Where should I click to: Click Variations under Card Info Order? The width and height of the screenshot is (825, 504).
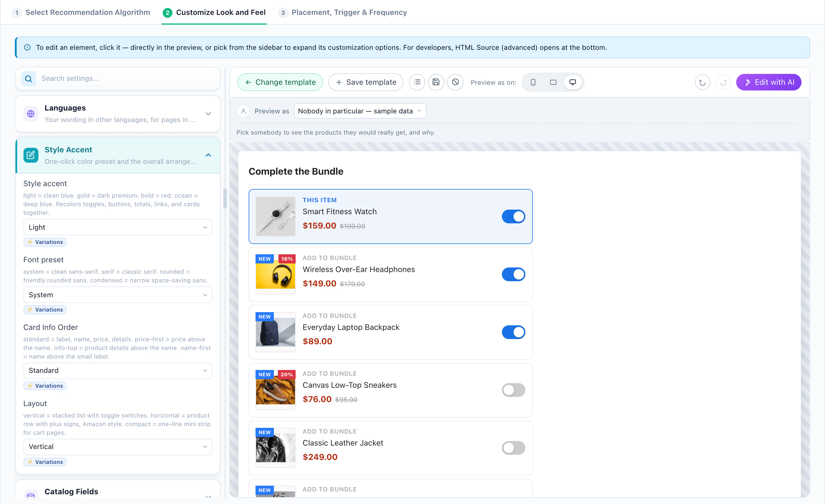pyautogui.click(x=45, y=386)
